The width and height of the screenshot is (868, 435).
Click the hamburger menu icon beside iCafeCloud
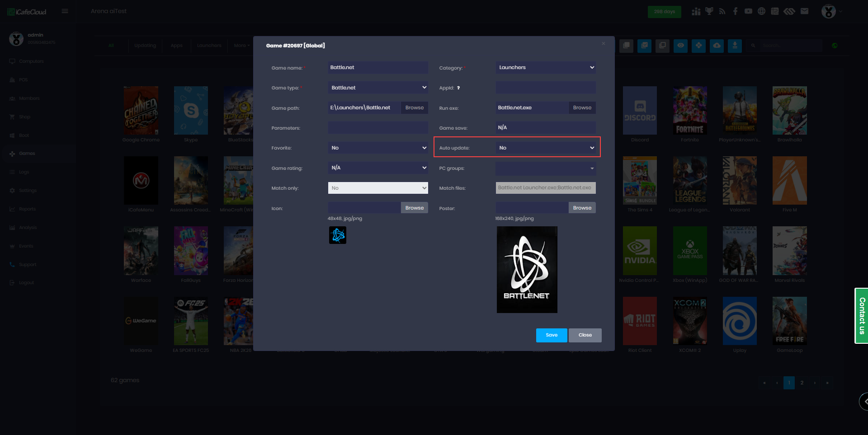click(x=65, y=11)
